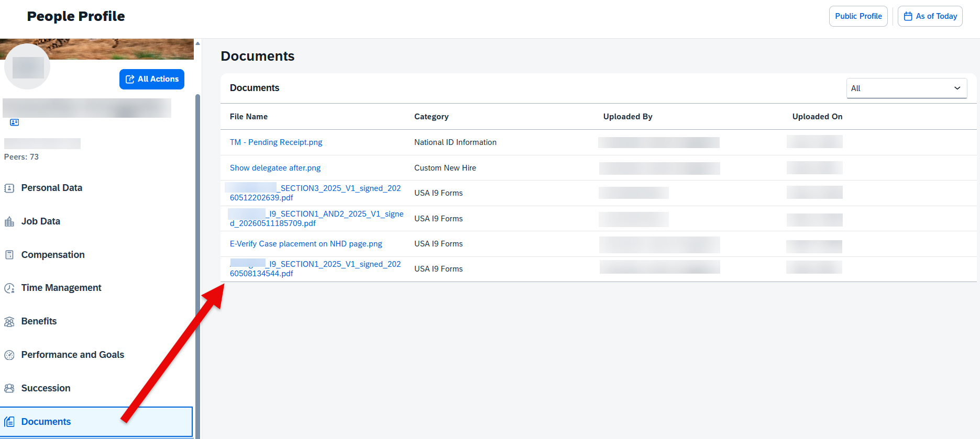The image size is (980, 439).
Task: Click the People Profile page title
Action: click(76, 16)
